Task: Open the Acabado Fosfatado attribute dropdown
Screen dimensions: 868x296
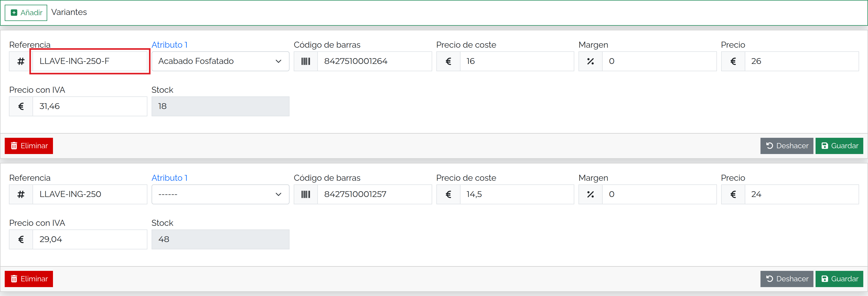Action: click(220, 61)
